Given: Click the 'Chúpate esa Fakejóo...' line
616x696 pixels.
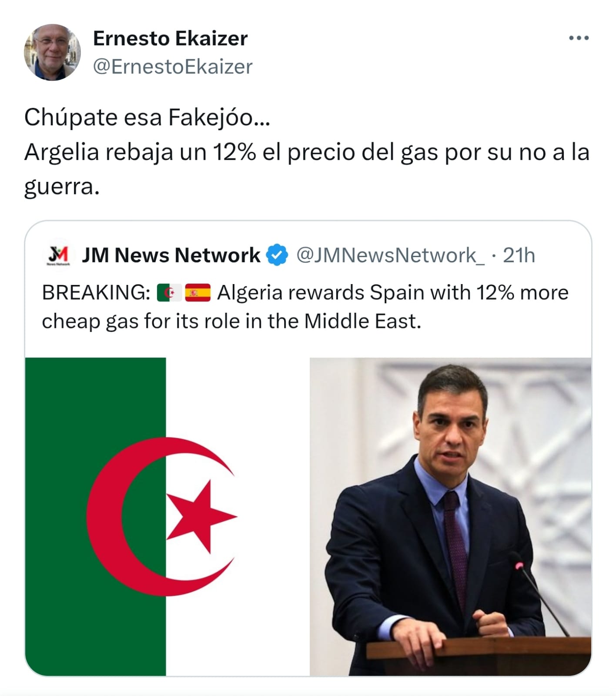Looking at the screenshot, I should [147, 117].
